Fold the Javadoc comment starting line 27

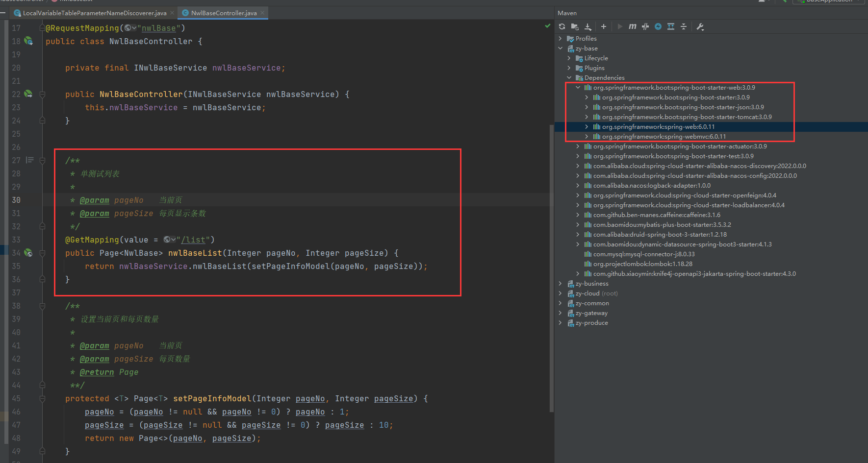point(42,160)
